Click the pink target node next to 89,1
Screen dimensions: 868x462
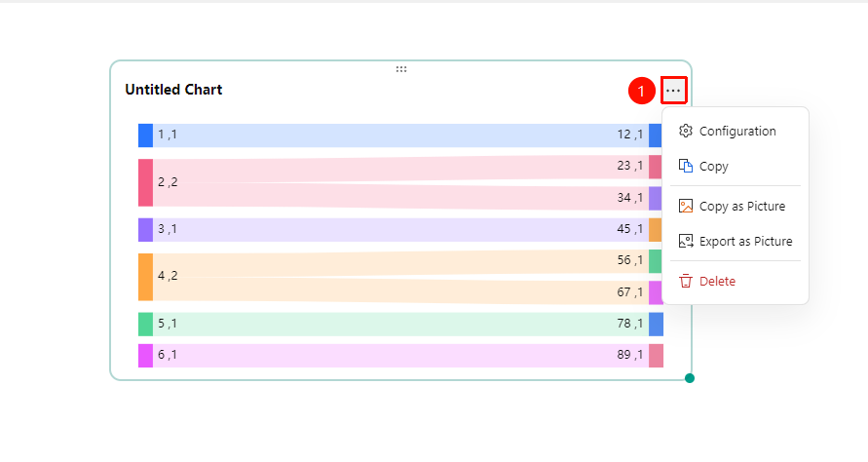[656, 356]
